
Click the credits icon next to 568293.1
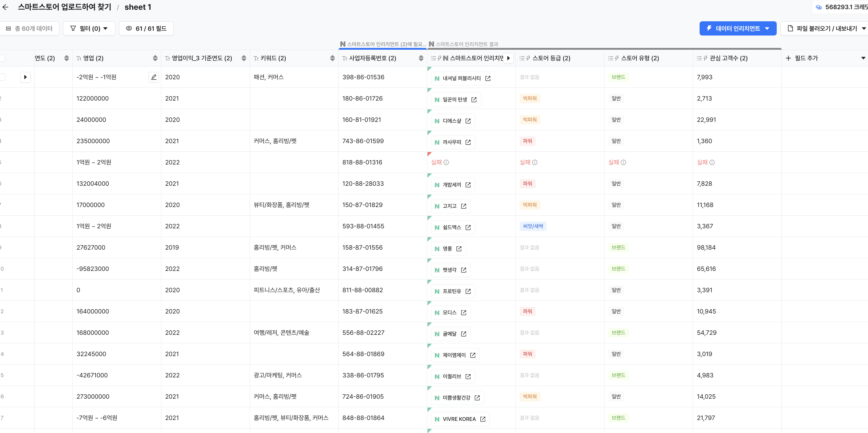818,7
